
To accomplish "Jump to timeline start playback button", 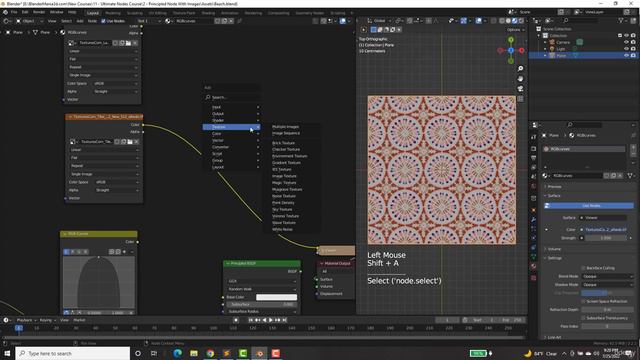I will tap(251, 320).
